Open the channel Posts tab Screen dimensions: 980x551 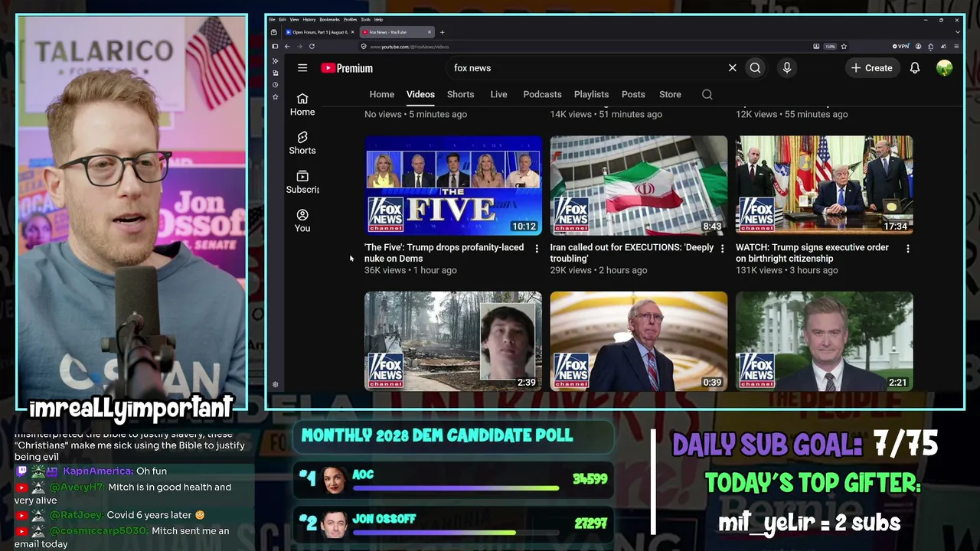click(x=633, y=95)
